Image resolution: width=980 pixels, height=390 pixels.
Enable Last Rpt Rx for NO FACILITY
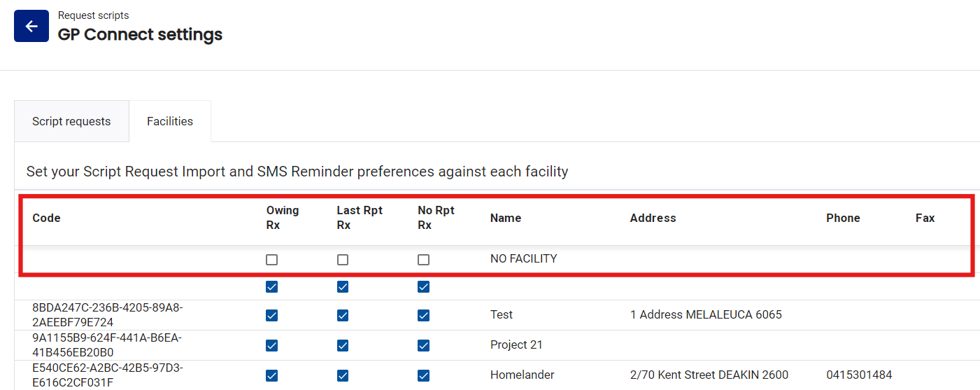pos(343,260)
